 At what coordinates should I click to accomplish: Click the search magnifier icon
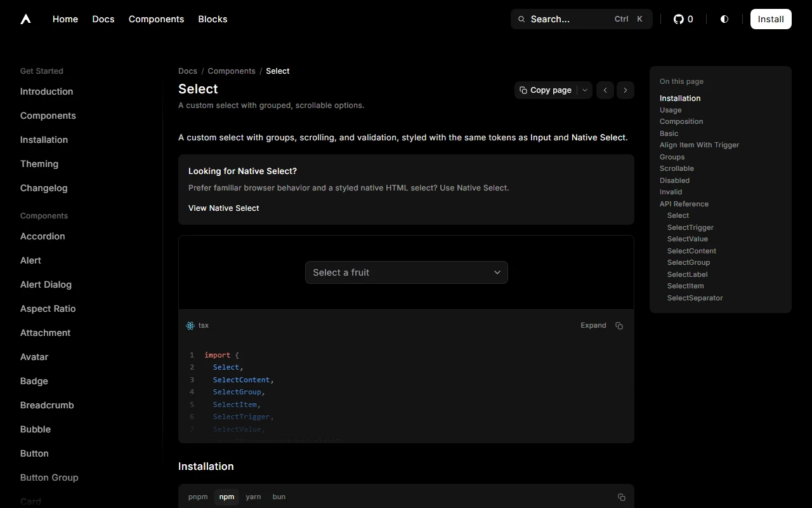(x=521, y=19)
